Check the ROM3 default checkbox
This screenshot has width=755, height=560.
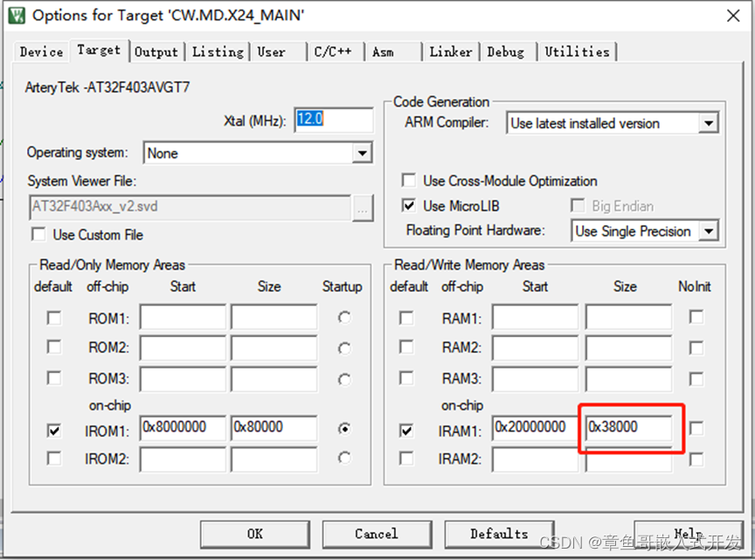(54, 378)
